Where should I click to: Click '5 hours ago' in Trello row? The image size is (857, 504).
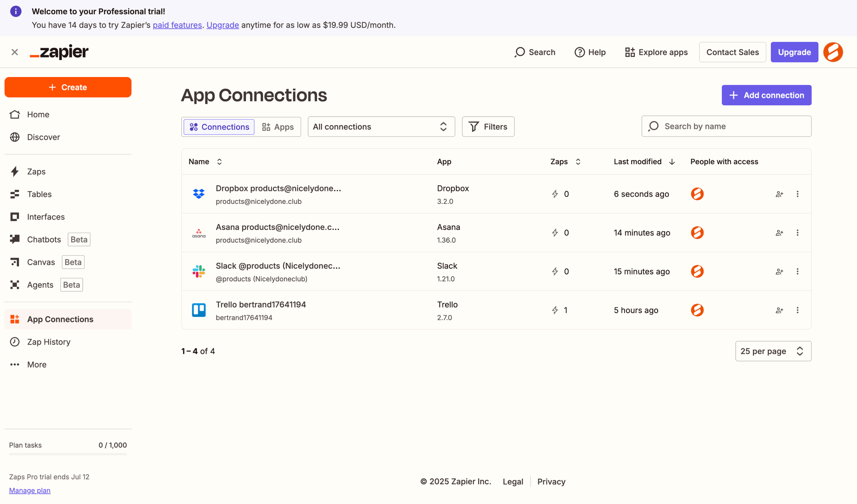(636, 310)
